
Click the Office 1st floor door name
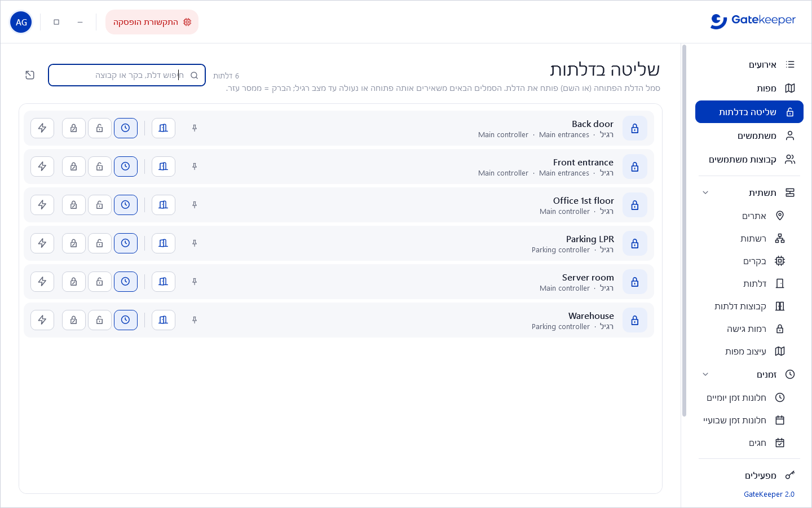[584, 200]
